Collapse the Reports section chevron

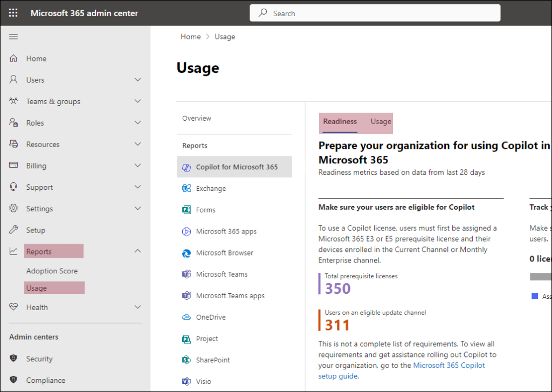point(137,251)
